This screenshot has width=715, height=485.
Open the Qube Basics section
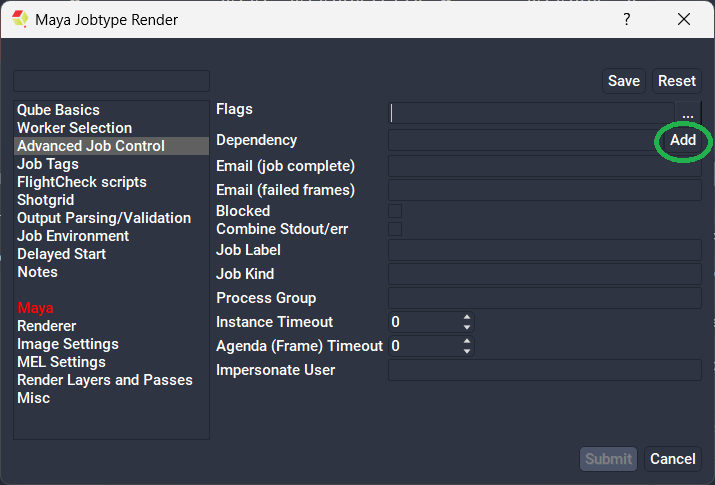click(x=58, y=110)
